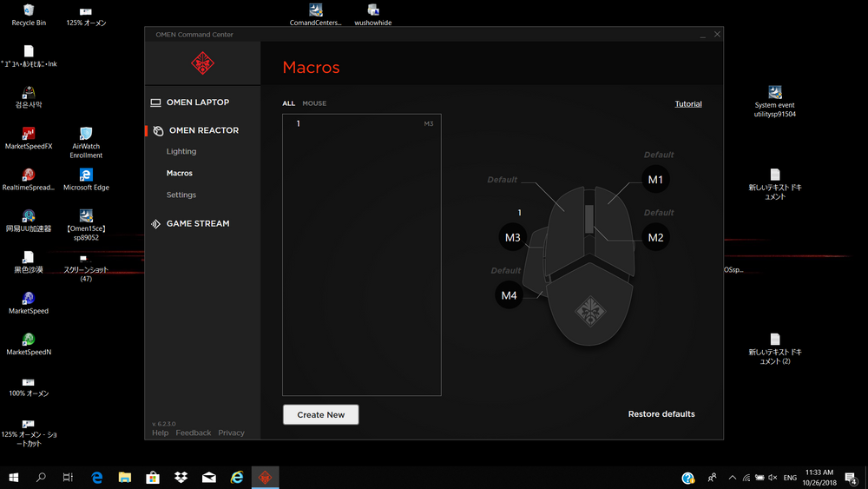Click Default label above M1
Screen dimensions: 868x489
click(659, 155)
